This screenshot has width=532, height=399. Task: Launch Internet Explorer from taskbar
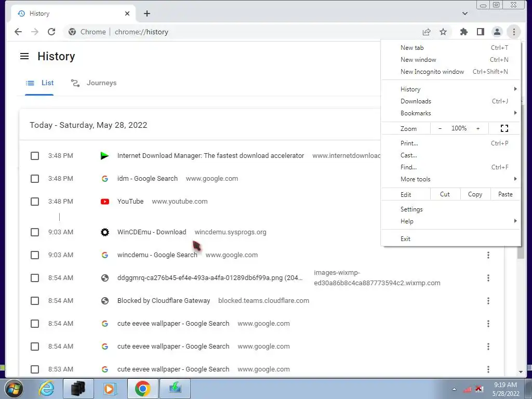(x=46, y=389)
